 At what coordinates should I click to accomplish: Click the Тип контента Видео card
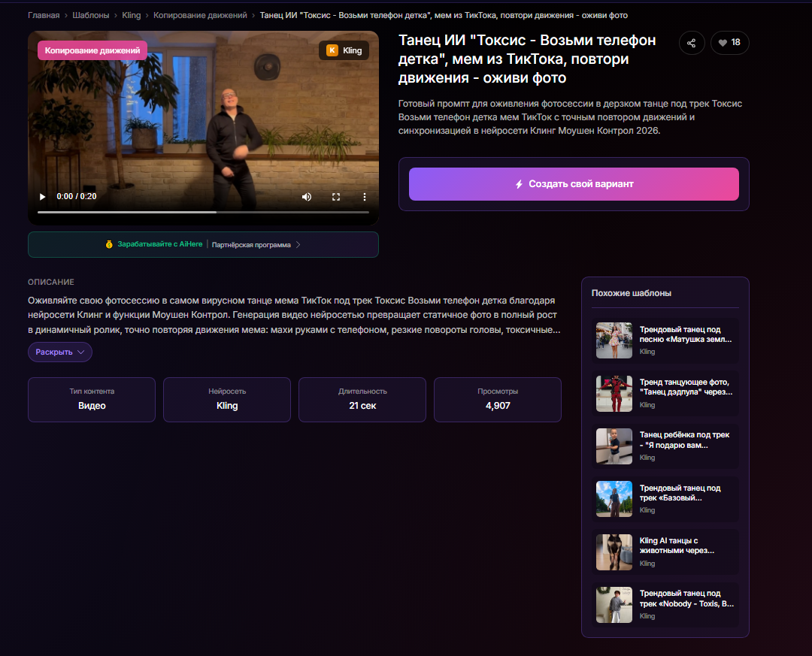[92, 400]
